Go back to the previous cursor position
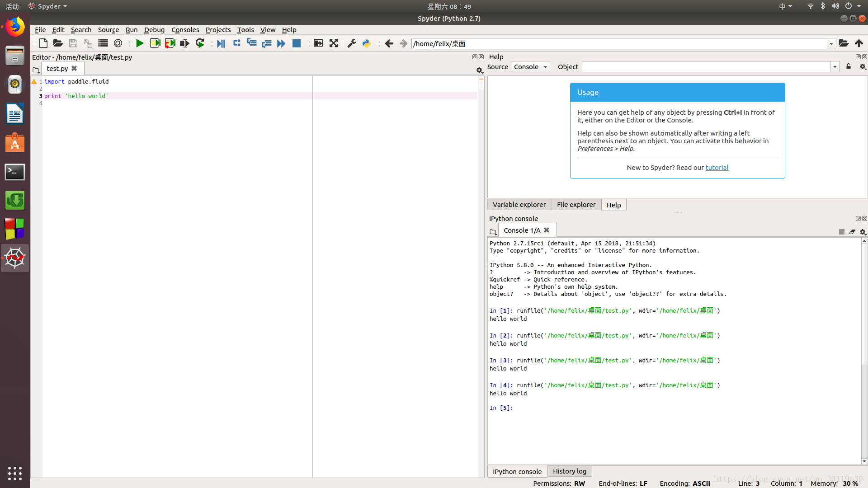The image size is (868, 488). (x=389, y=43)
